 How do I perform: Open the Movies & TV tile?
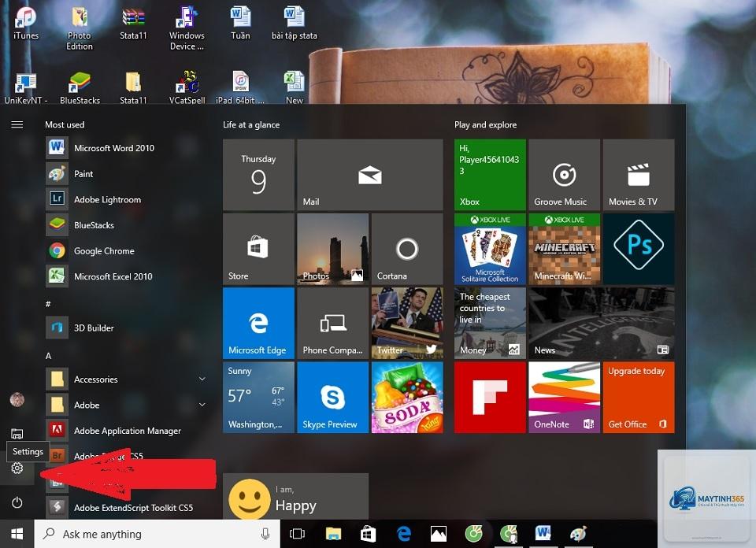point(639,175)
